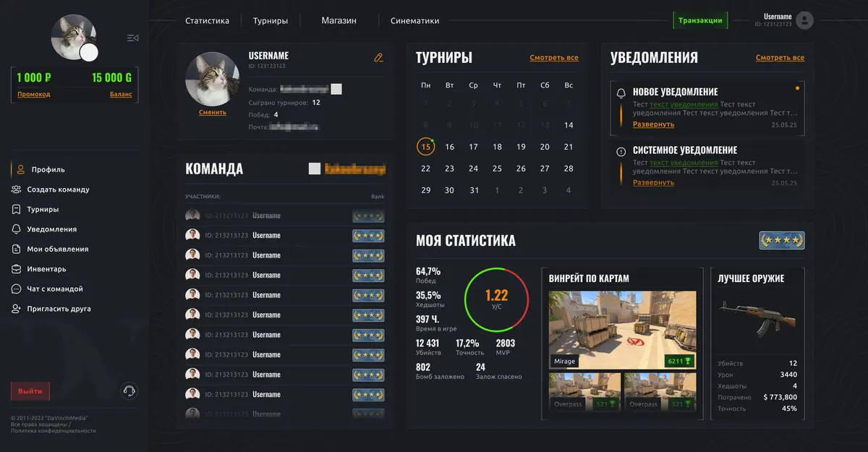Click the sidebar cat avatar picture

74,37
